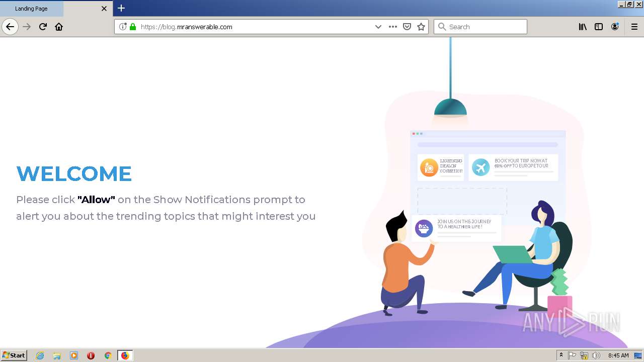Restore down the Firefox window
Viewport: 644px width, 362px height.
pos(629,4)
